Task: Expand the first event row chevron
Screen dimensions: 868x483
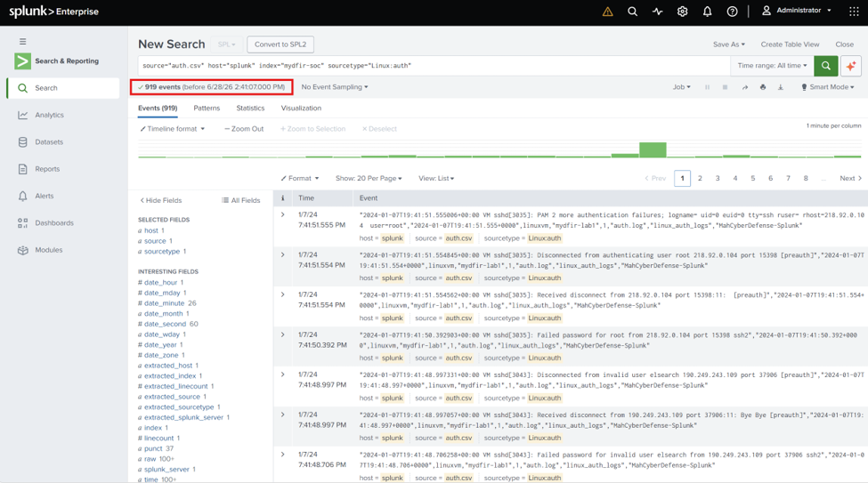Action: pyautogui.click(x=283, y=214)
